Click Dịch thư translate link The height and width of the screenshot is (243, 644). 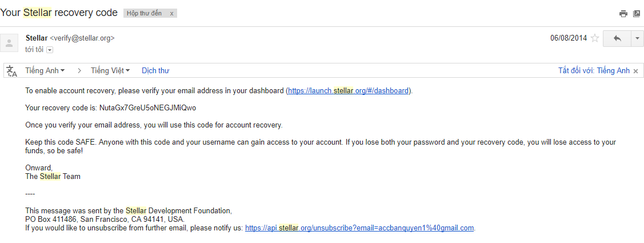click(x=155, y=70)
